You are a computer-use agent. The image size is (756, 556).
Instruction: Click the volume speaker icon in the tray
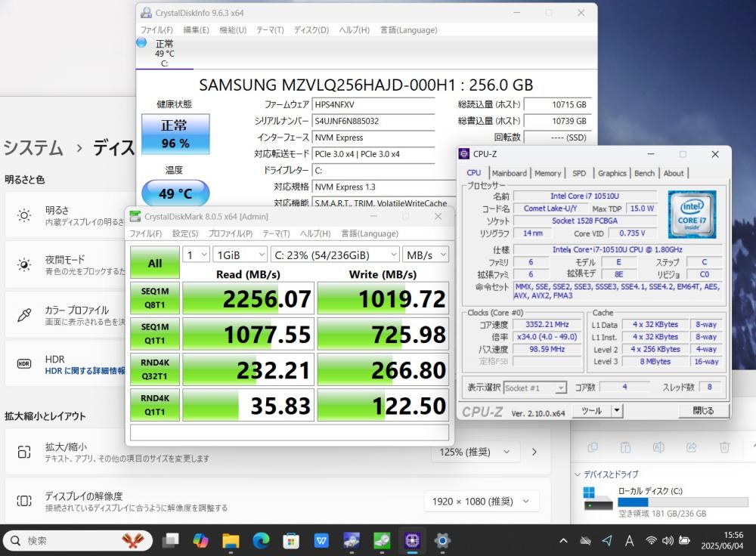[668, 541]
